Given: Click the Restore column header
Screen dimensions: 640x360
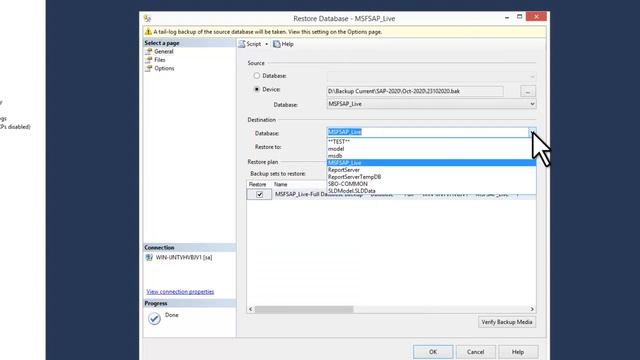Looking at the screenshot, I should [258, 184].
